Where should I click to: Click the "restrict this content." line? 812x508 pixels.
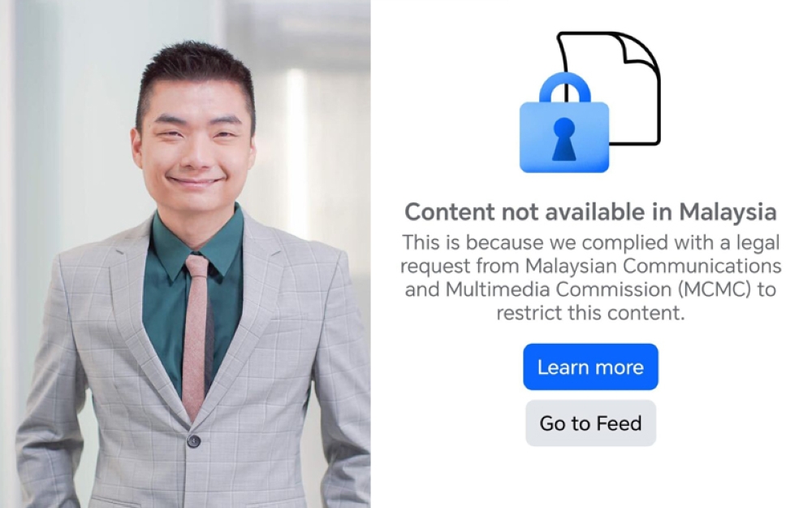pos(590,313)
